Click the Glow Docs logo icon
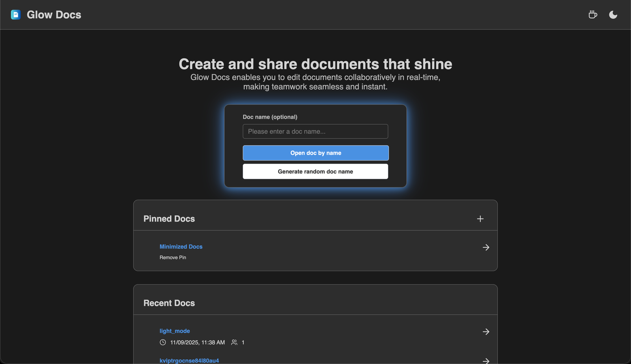The height and width of the screenshot is (364, 631). (16, 15)
